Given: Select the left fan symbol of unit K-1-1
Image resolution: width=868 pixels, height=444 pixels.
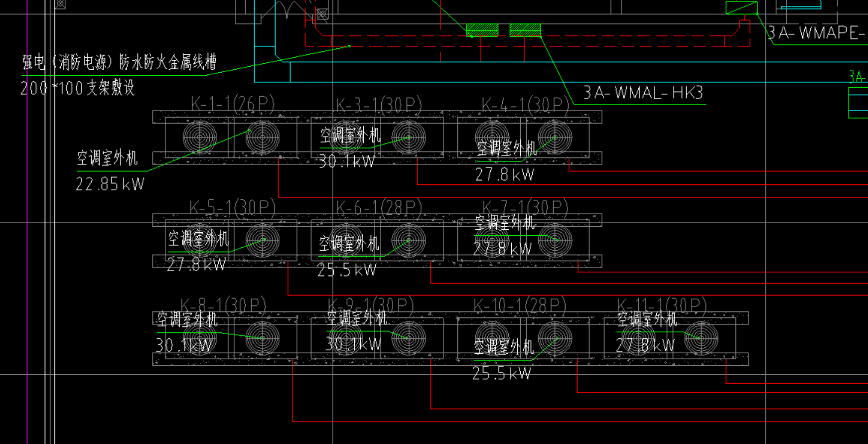Looking at the screenshot, I should [x=200, y=137].
